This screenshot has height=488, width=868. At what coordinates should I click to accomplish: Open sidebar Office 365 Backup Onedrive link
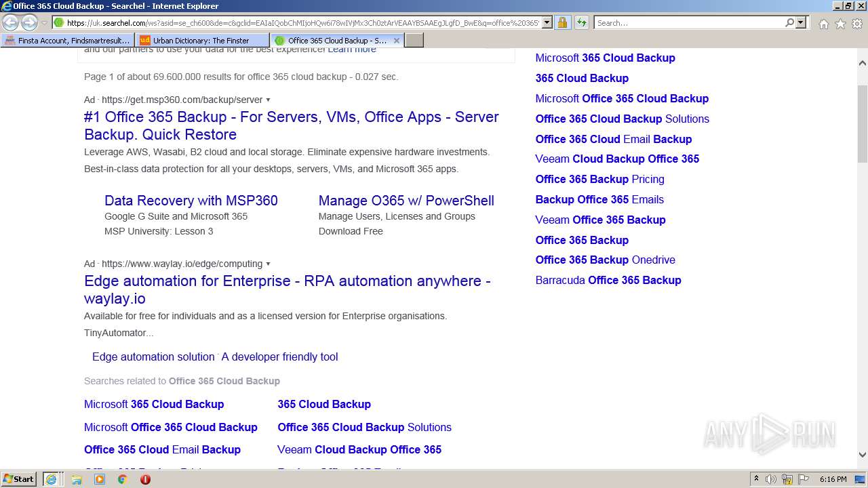coord(605,260)
